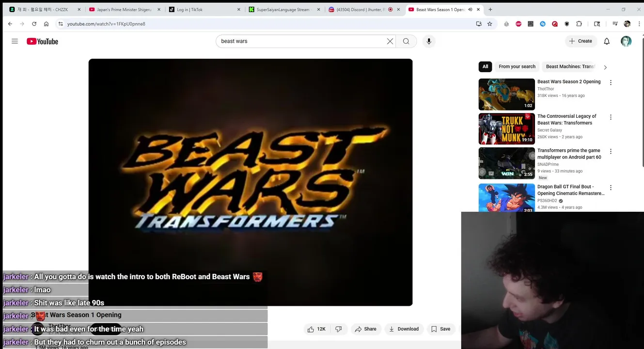Image resolution: width=644 pixels, height=349 pixels.
Task: Click the Create button
Action: [x=581, y=41]
